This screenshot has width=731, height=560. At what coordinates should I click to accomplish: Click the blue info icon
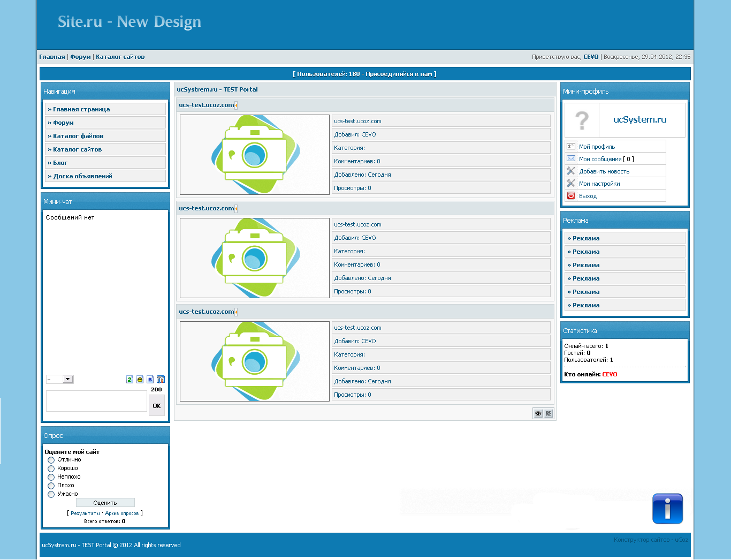(x=667, y=509)
